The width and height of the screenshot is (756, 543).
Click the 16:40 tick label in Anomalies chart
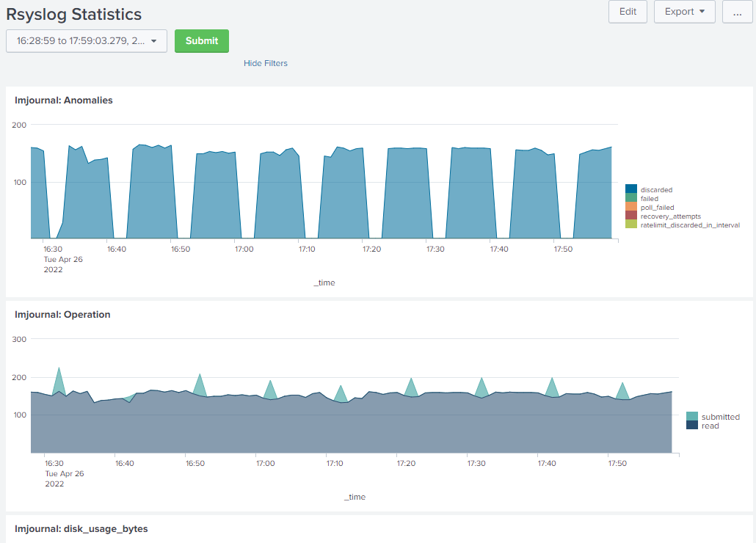point(117,249)
